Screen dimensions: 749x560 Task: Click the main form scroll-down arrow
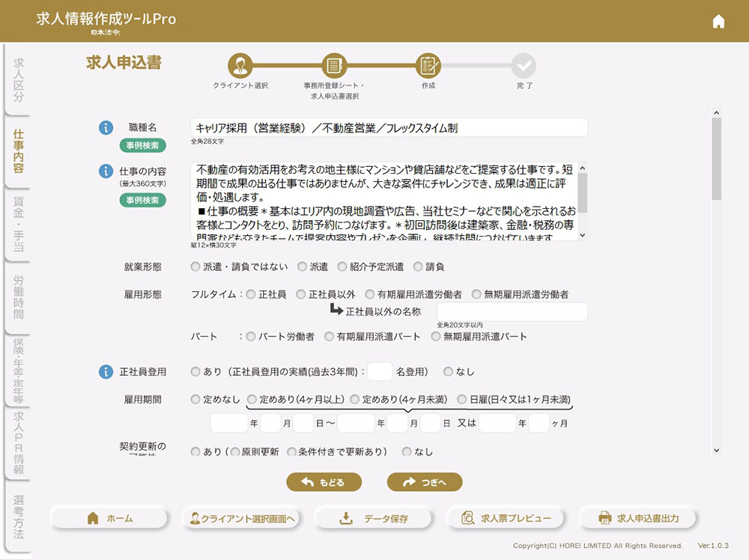[716, 450]
